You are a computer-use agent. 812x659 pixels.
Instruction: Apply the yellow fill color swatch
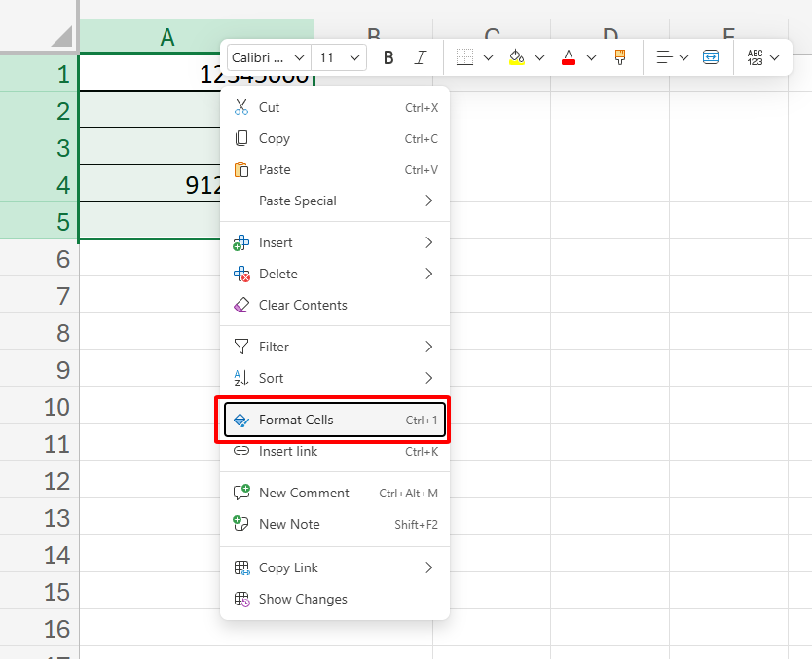pos(515,64)
